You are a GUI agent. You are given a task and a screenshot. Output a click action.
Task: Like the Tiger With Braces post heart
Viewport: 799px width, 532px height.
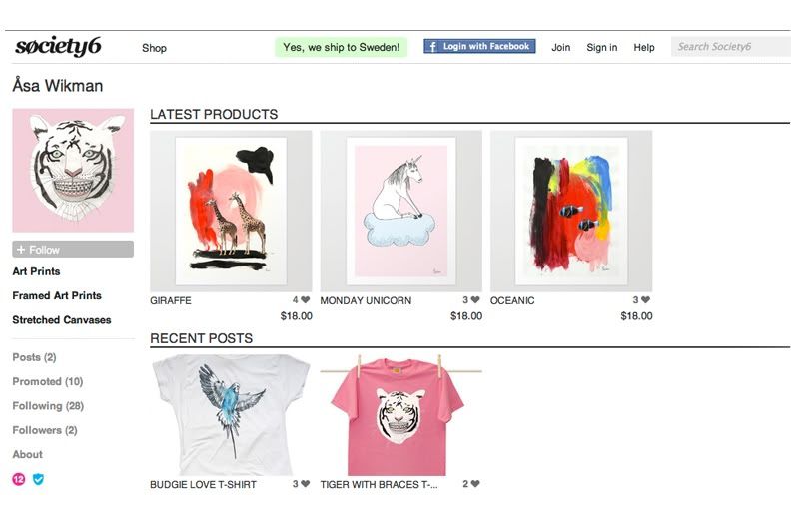point(475,484)
